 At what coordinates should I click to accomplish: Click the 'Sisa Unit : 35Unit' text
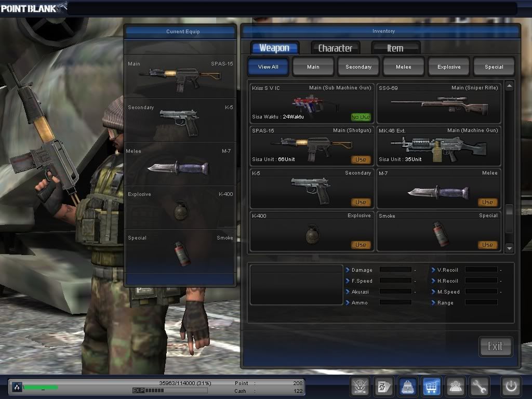(x=401, y=159)
